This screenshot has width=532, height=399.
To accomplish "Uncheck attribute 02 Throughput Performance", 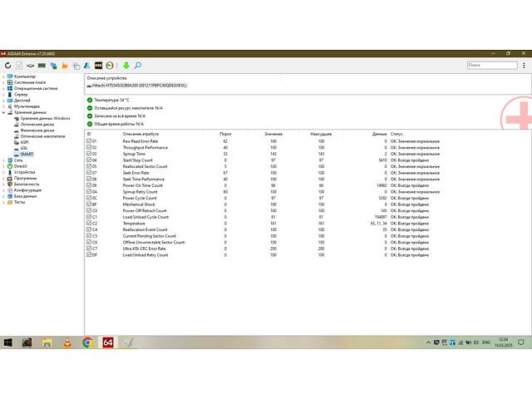I will 89,147.
